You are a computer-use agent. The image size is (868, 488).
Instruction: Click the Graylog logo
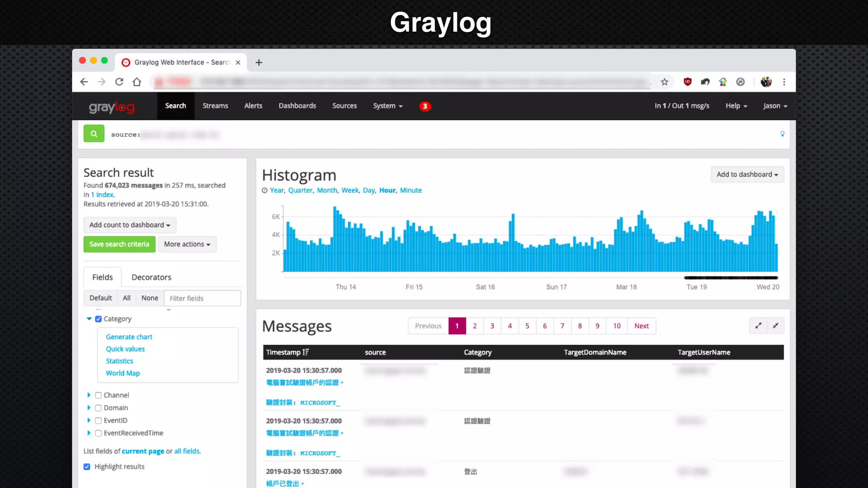[x=111, y=107]
